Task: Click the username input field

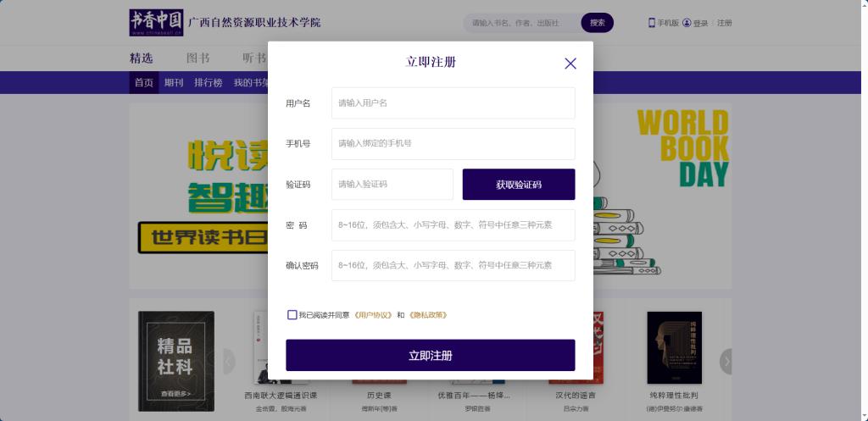Action: point(453,103)
